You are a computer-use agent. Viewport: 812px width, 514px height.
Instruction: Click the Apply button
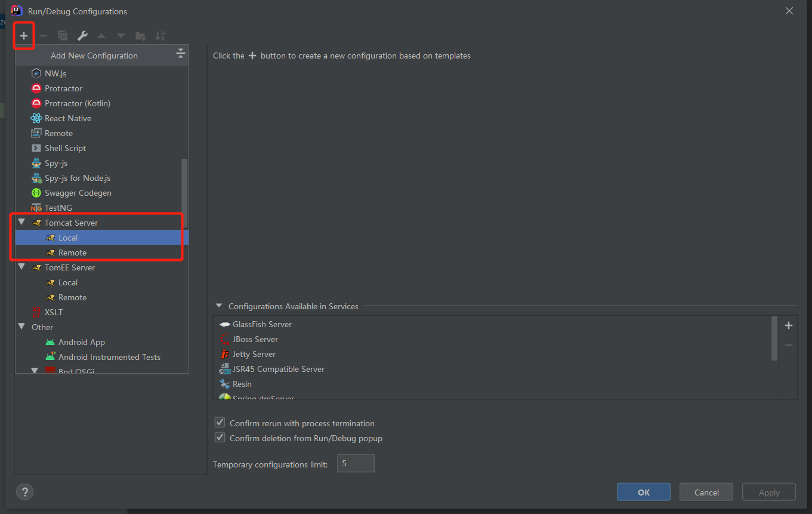point(769,492)
